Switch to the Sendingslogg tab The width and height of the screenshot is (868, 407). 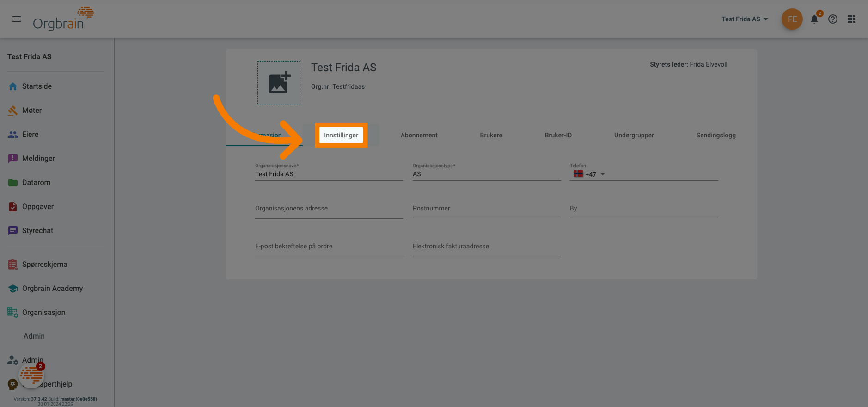716,135
